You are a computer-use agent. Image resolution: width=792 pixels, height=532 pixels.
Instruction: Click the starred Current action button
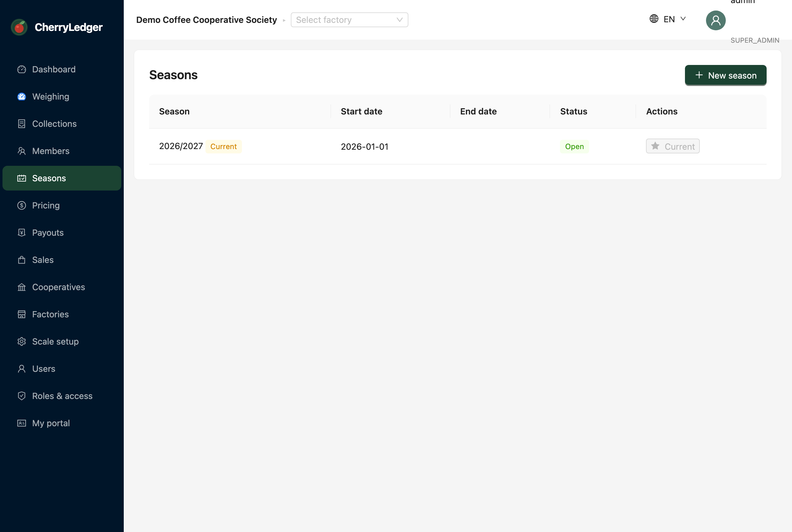coord(673,146)
